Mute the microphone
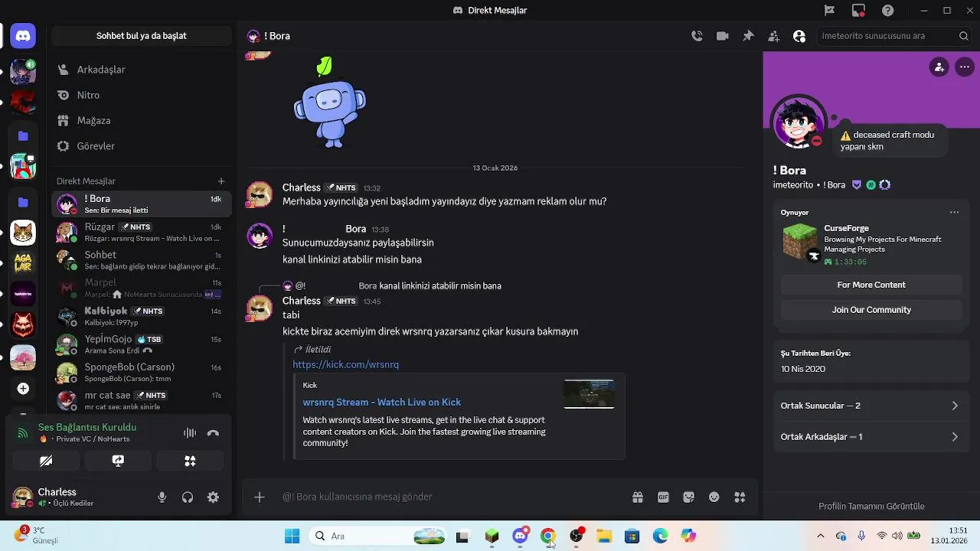Image resolution: width=980 pixels, height=551 pixels. (x=162, y=497)
